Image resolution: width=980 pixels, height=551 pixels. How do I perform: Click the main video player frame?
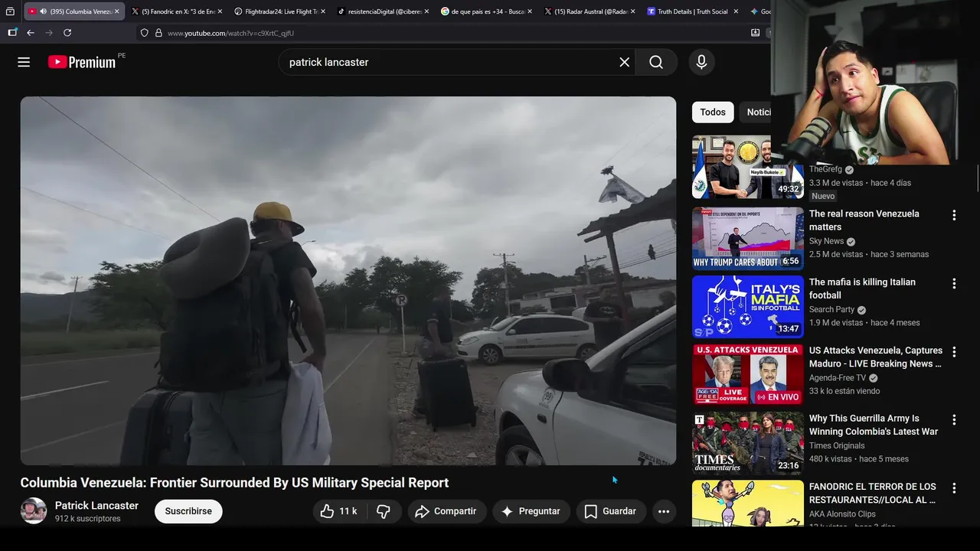pos(348,281)
